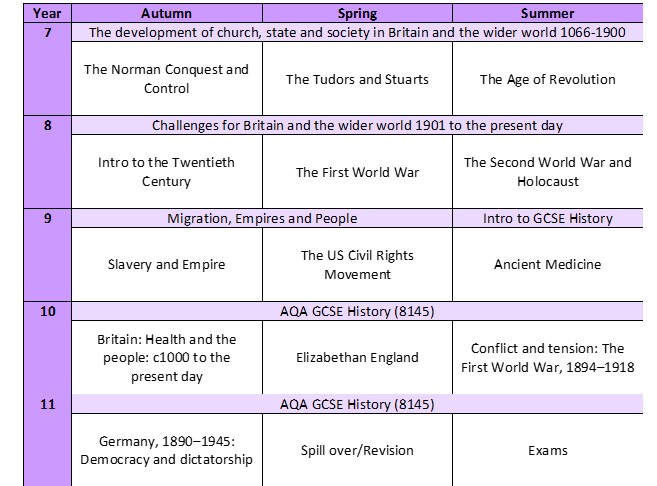
Task: Click the Slavery and Empire cell
Action: tap(166, 264)
